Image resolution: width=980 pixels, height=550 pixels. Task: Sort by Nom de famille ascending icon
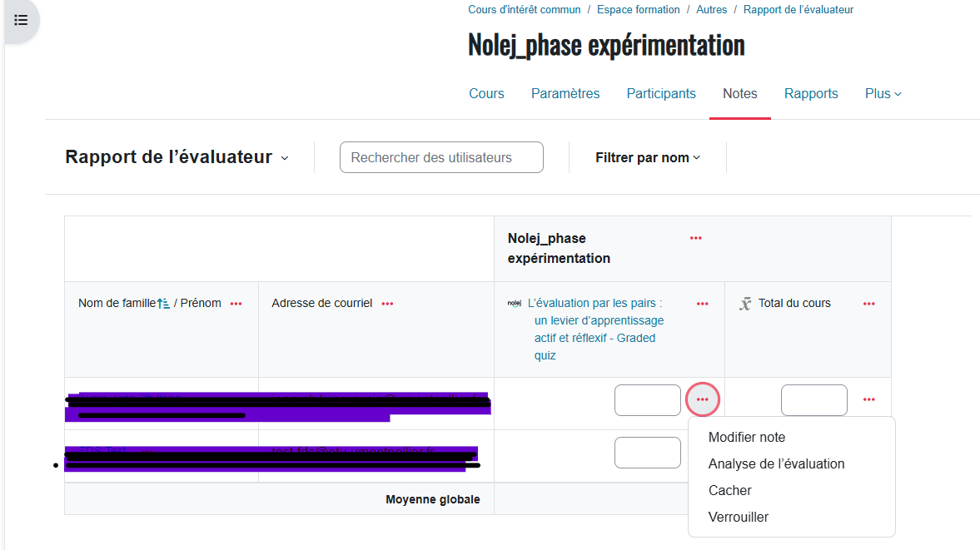[x=163, y=304]
